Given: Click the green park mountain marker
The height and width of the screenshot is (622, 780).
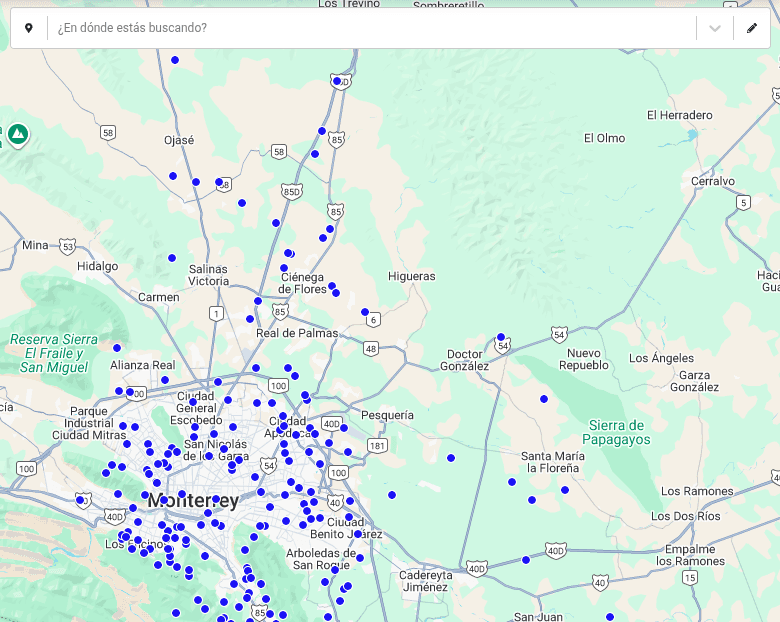Looking at the screenshot, I should click(17, 133).
